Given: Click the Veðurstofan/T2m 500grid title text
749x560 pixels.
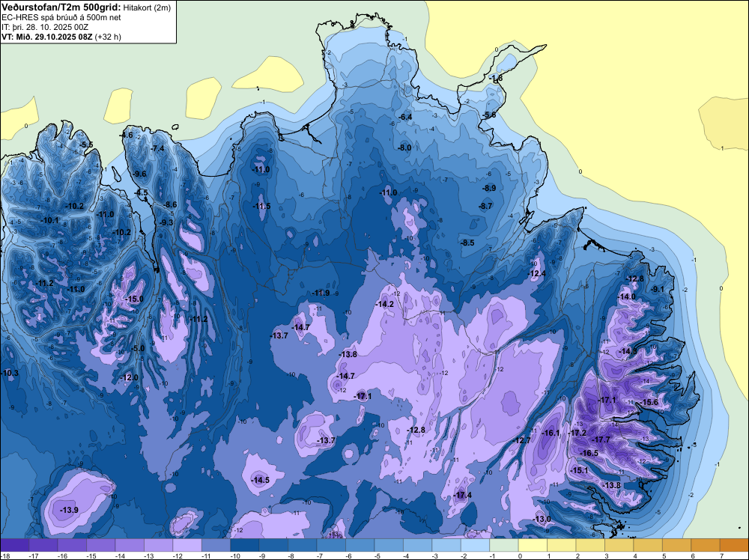Looking at the screenshot, I should (61, 7).
